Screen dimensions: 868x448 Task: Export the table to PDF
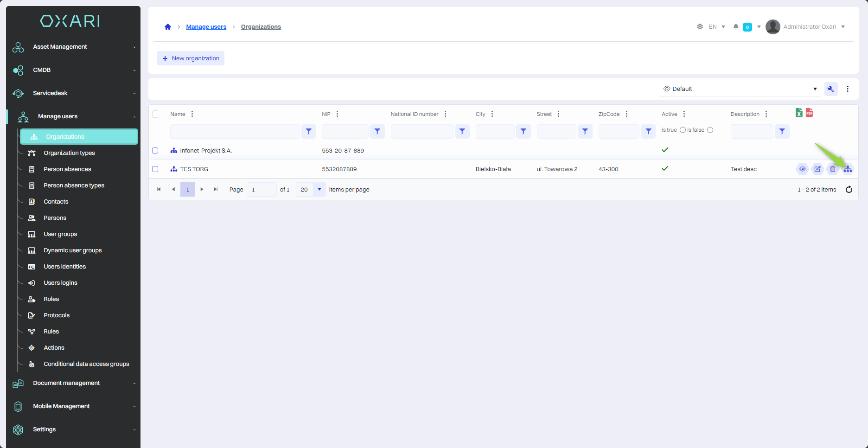click(x=809, y=113)
